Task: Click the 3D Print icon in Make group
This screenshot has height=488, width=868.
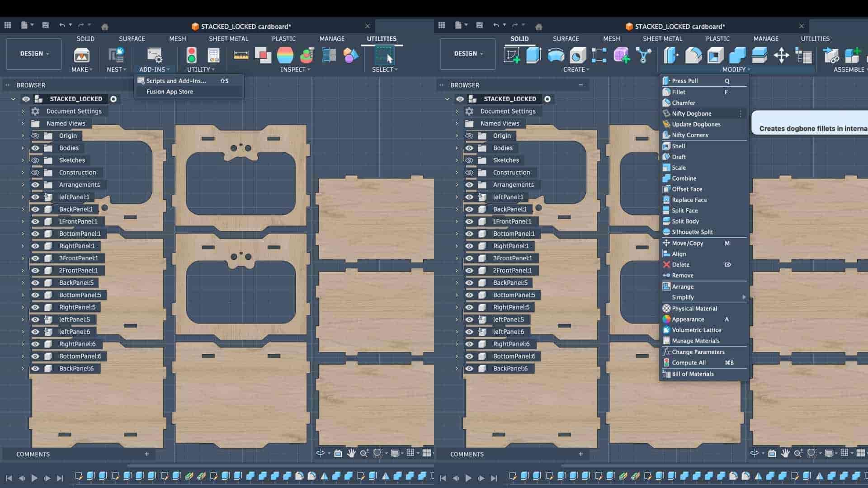Action: coord(81,56)
